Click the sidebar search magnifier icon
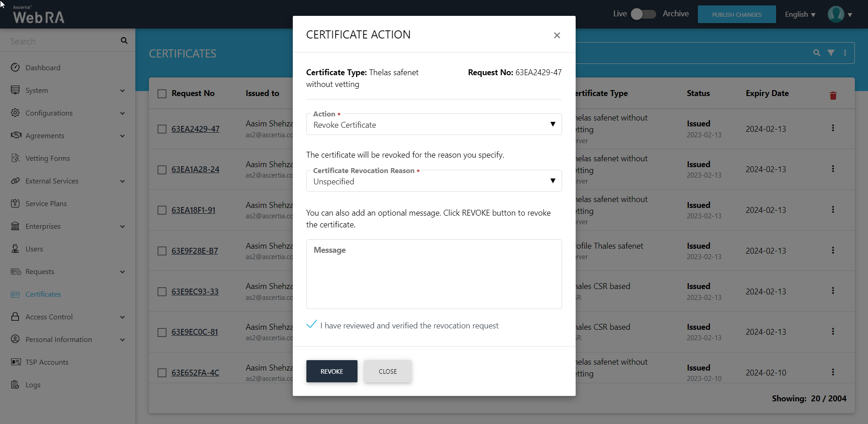The width and height of the screenshot is (868, 424). 124,41
